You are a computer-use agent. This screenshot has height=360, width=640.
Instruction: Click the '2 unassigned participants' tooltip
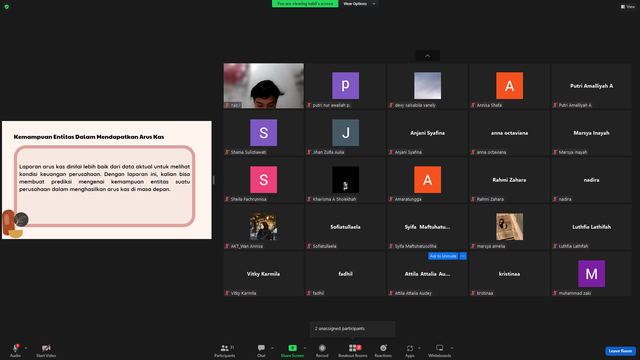coord(353,329)
